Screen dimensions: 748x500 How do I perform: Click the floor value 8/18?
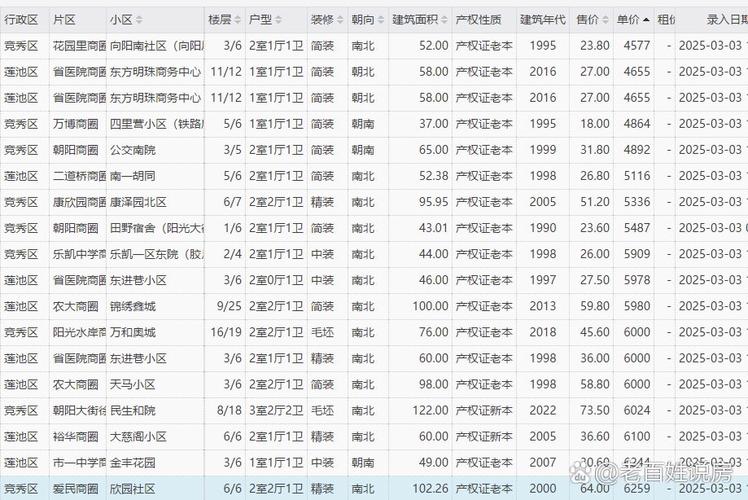pyautogui.click(x=229, y=410)
